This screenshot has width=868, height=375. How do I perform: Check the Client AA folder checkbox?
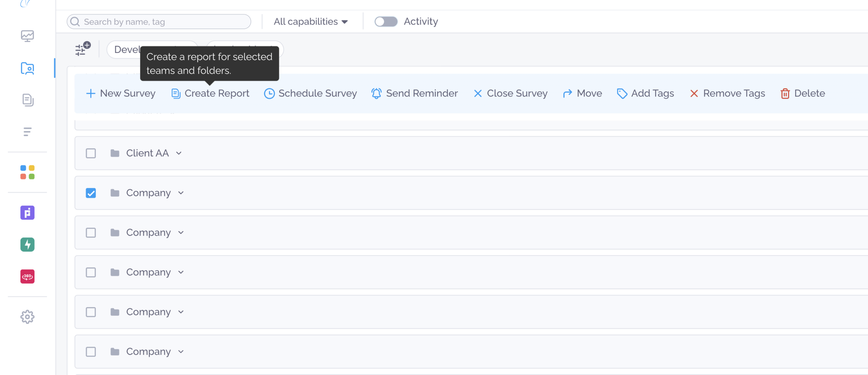[91, 153]
